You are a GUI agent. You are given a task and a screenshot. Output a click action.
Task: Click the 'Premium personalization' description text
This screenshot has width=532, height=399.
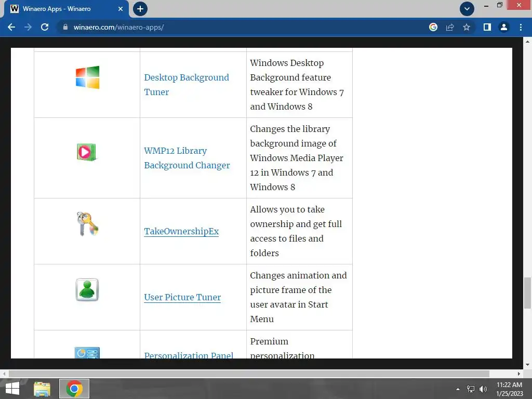pos(282,348)
